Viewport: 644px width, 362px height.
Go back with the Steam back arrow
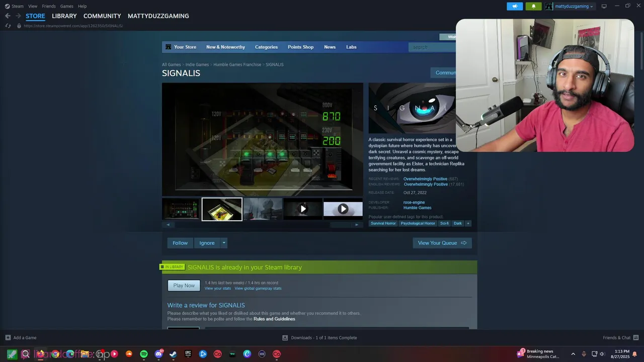pyautogui.click(x=8, y=16)
